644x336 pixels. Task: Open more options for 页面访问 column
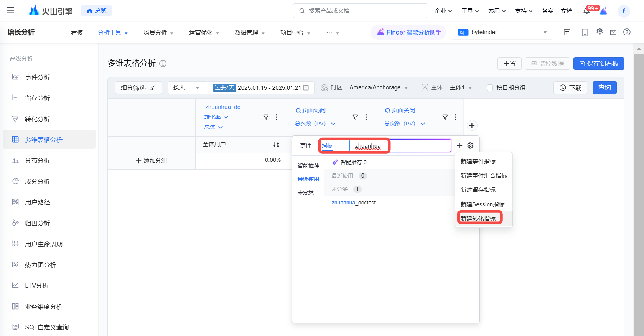click(x=366, y=117)
